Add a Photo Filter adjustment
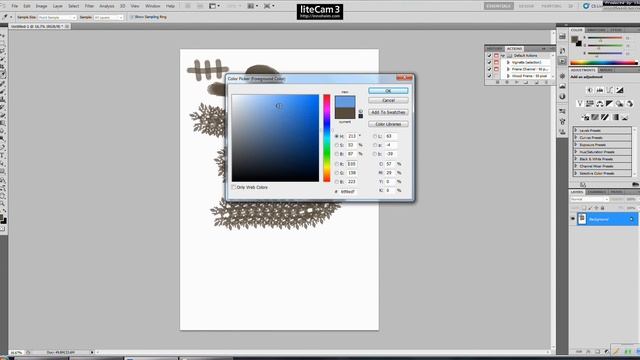640x360 pixels. pyautogui.click(x=620, y=104)
